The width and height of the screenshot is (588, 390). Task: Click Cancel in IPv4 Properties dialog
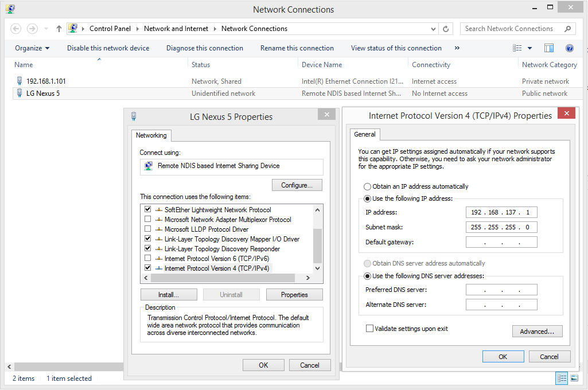[x=550, y=357]
